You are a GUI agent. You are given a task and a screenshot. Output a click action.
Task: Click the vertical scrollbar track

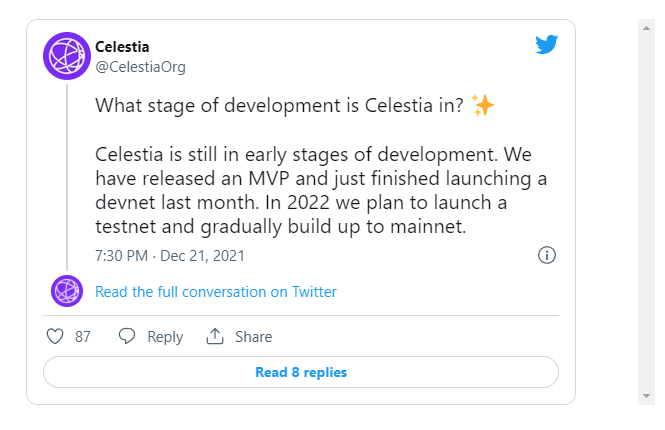point(646,212)
